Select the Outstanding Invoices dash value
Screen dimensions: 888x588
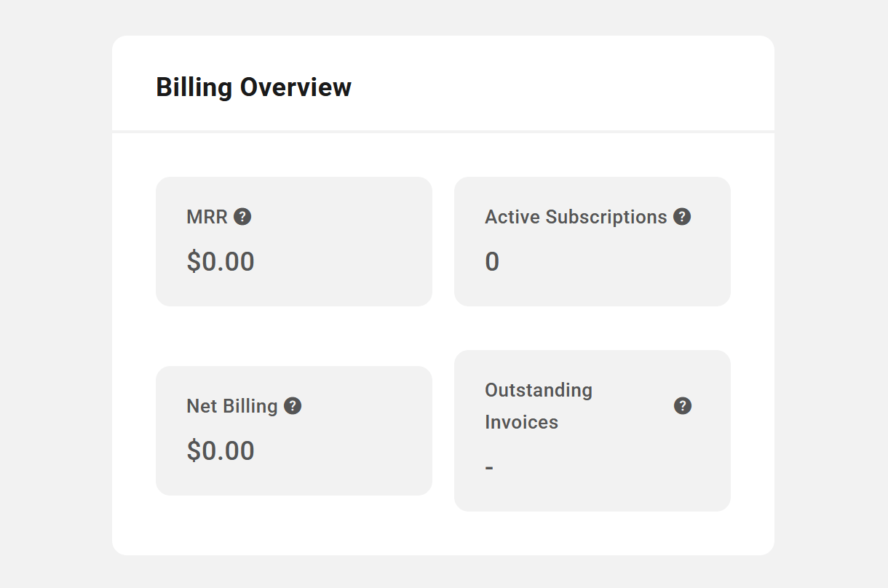tap(489, 467)
